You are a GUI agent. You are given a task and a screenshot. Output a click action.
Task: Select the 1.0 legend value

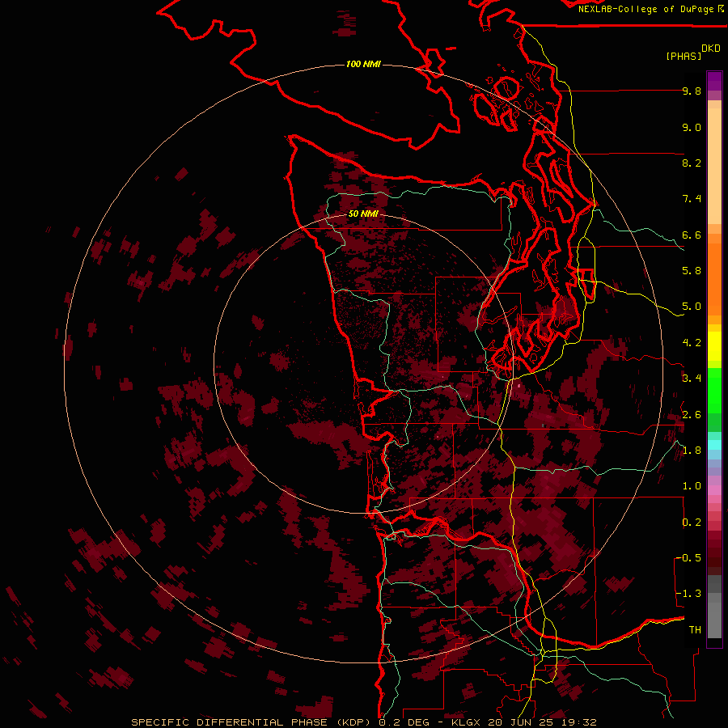[x=692, y=486]
